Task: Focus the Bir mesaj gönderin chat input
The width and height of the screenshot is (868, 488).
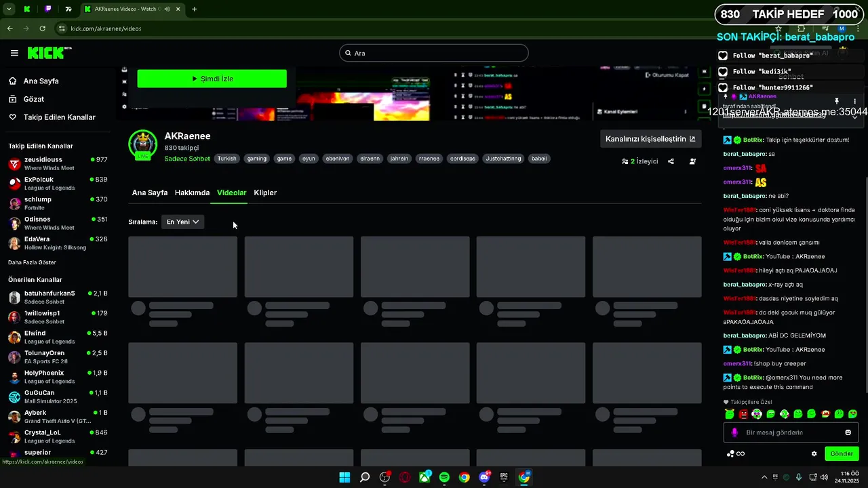Action: point(789,432)
